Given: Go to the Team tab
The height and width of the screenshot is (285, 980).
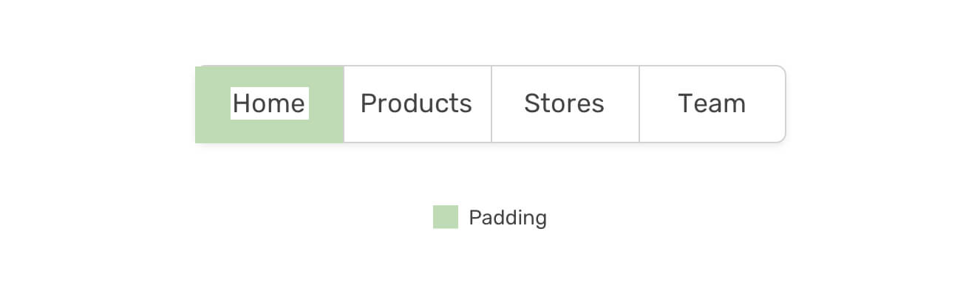Looking at the screenshot, I should (x=712, y=104).
